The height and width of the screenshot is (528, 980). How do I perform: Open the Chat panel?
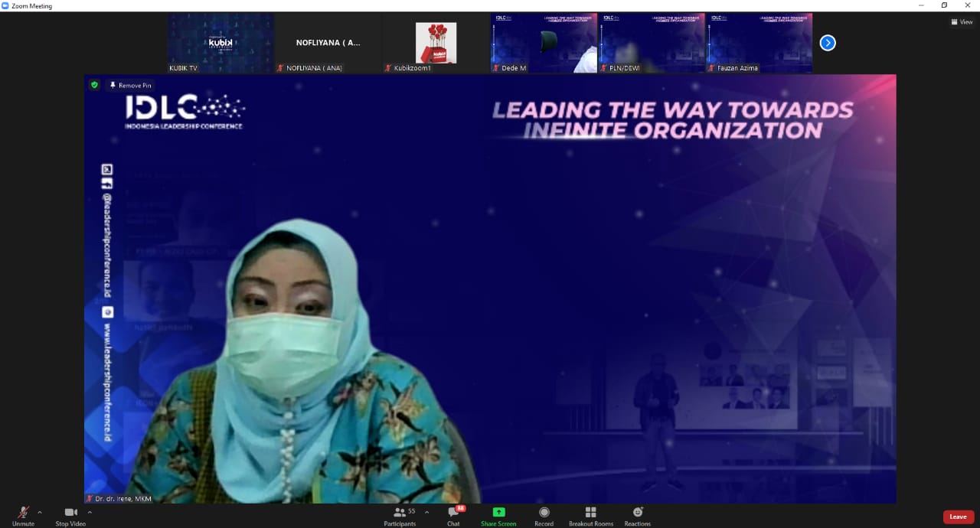[x=453, y=516]
